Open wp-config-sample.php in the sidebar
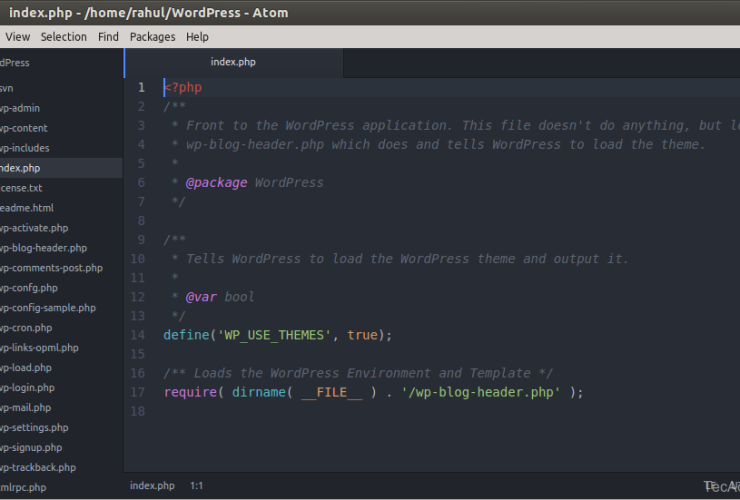Screen dimensions: 740x500 (48, 308)
